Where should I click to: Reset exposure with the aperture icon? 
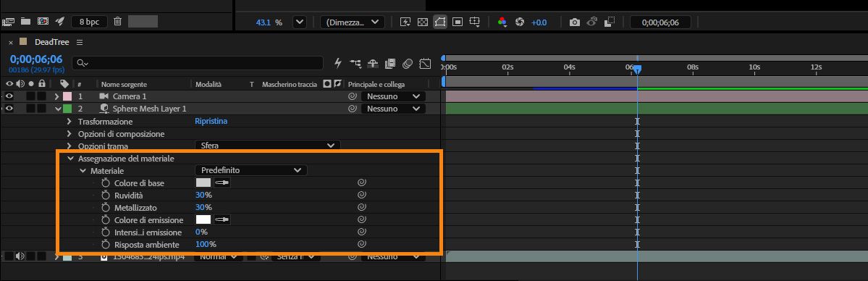coord(519,22)
